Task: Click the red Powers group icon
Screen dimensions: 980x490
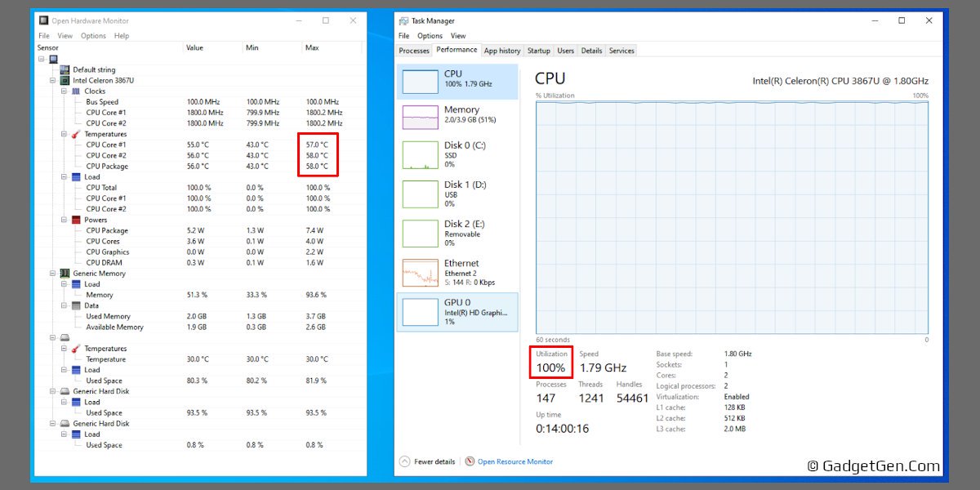Action: (x=76, y=220)
